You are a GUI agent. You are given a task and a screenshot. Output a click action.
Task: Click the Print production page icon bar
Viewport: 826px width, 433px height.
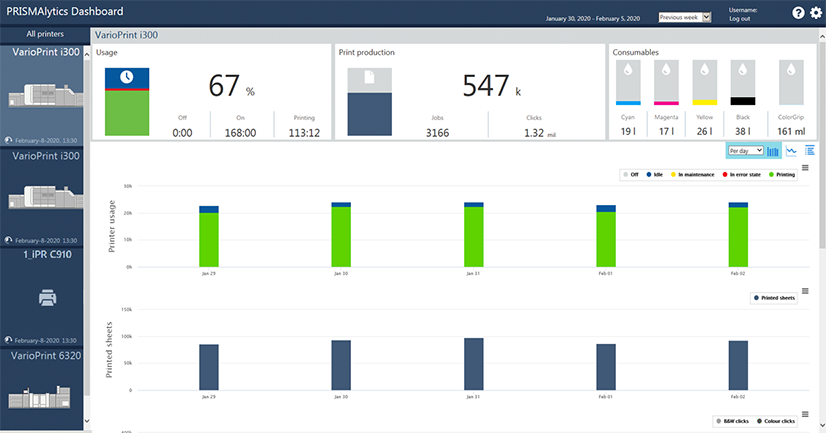coord(369,102)
